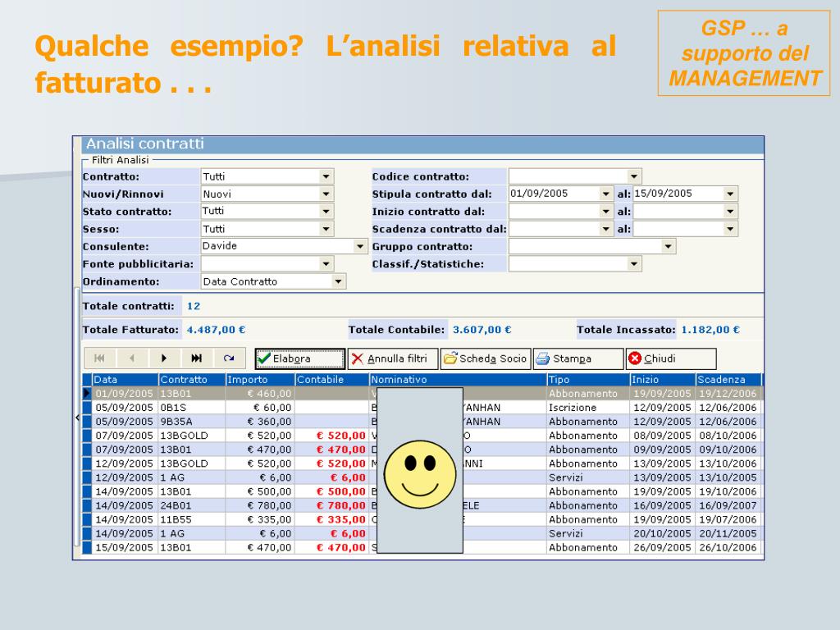Viewport: 840px width, 630px height.
Task: Sort by Contabile column header
Action: click(332, 379)
